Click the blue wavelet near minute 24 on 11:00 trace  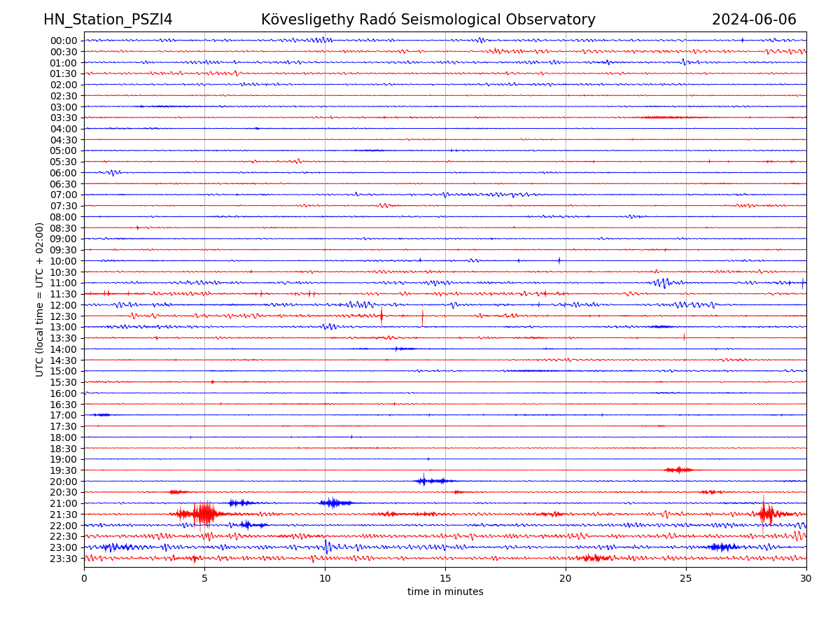[662, 283]
